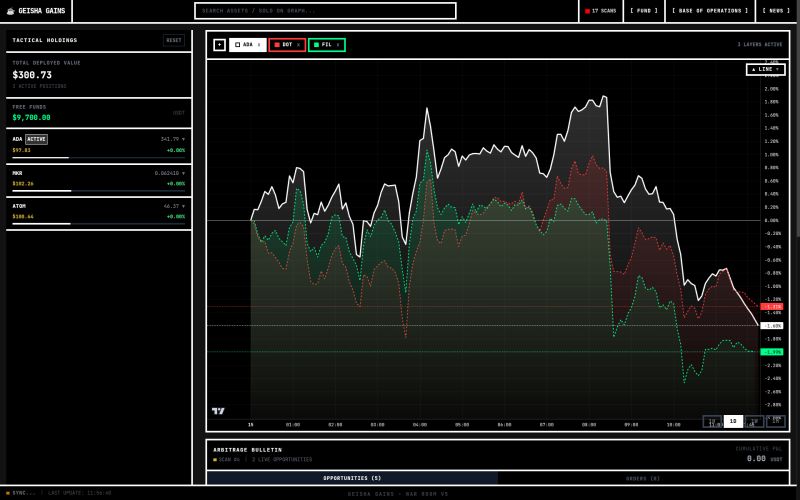
Task: Click the ADA allocation progress bar
Action: [x=98, y=158]
